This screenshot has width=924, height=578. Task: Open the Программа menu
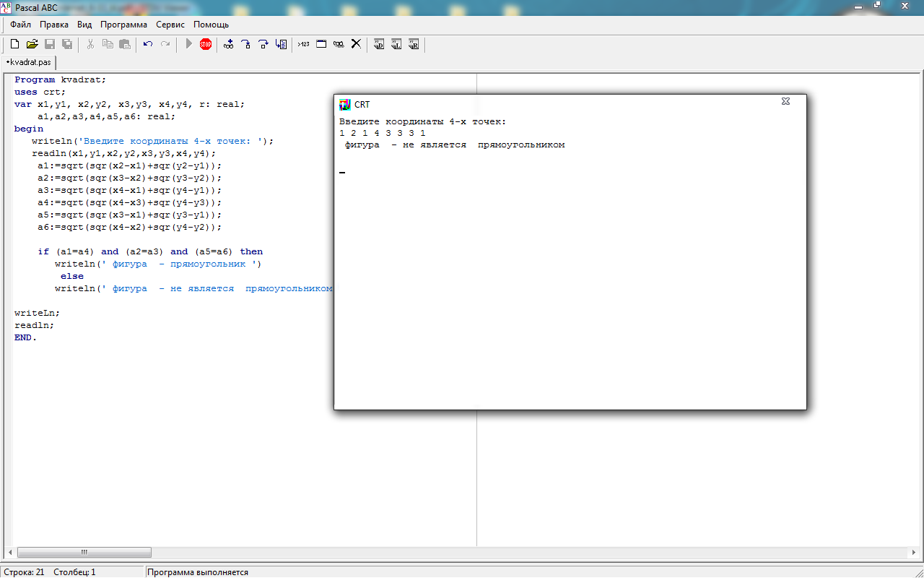point(123,24)
